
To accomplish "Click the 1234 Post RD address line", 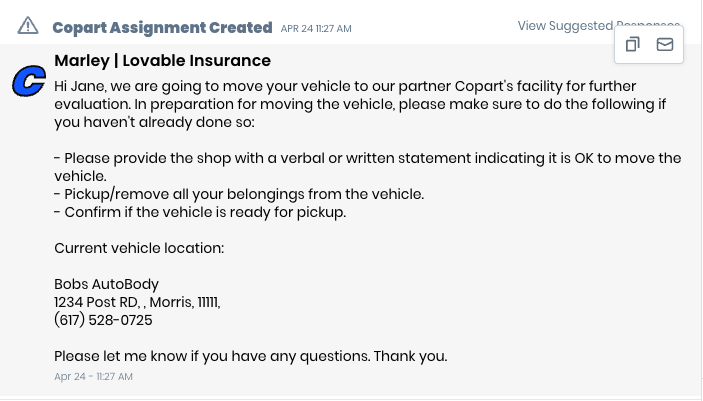I will [137, 302].
